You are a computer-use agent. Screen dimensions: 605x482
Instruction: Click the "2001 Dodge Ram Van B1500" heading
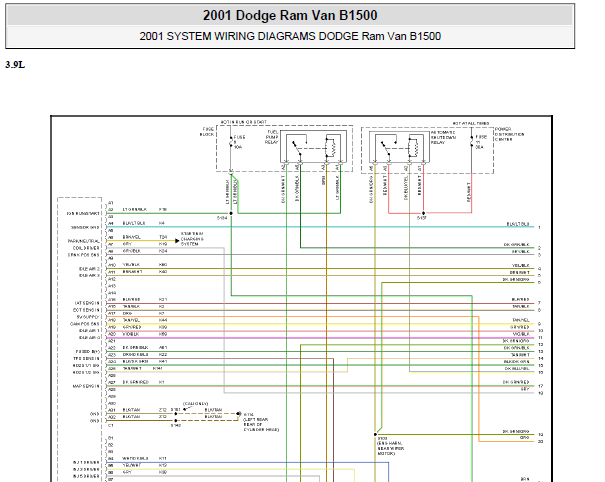pyautogui.click(x=290, y=15)
